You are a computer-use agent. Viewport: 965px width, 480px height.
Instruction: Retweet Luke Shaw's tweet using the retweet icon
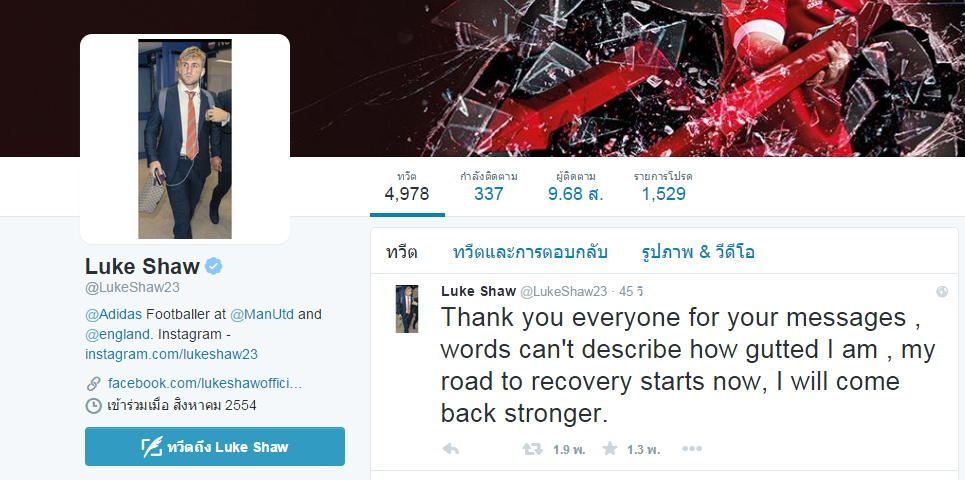[x=532, y=449]
